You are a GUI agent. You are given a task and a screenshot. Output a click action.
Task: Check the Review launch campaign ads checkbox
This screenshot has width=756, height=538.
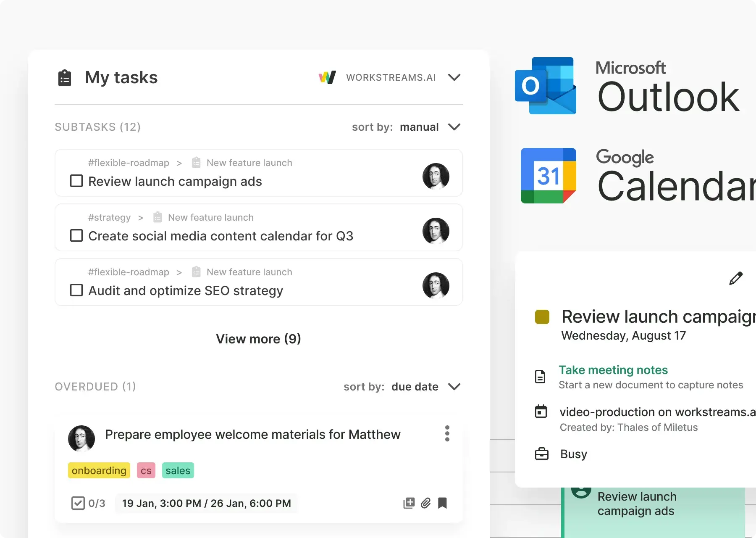click(76, 181)
